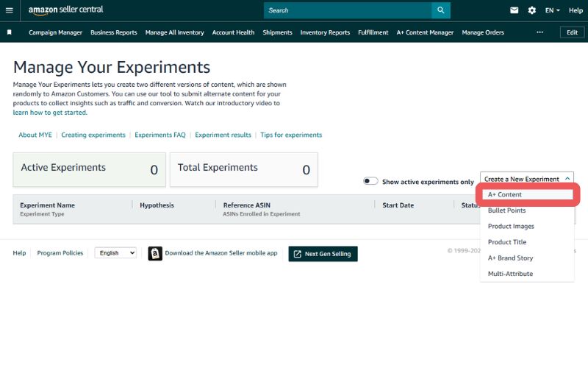The height and width of the screenshot is (368, 588).
Task: Click the search magnifier button
Action: click(440, 10)
